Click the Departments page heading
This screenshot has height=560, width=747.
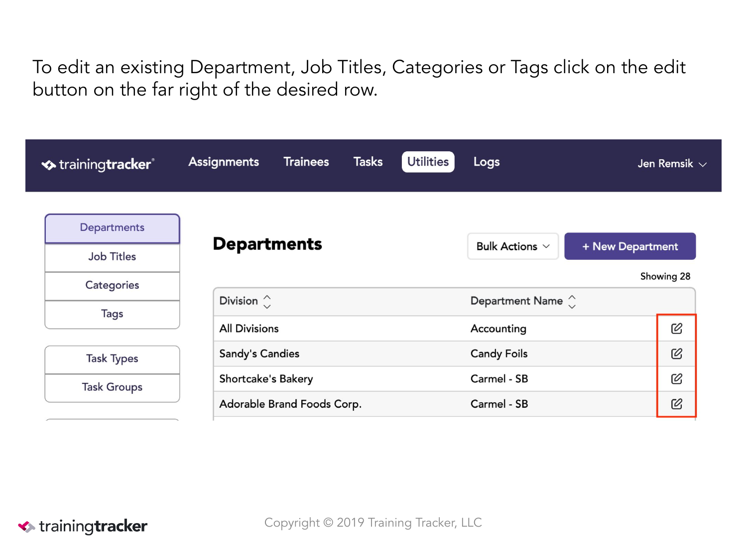[267, 244]
